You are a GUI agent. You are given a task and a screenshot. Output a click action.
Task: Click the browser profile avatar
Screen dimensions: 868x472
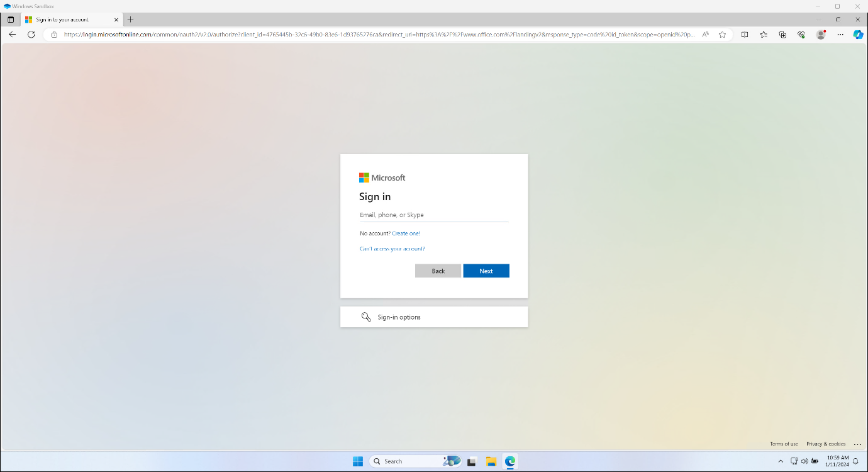pyautogui.click(x=820, y=35)
